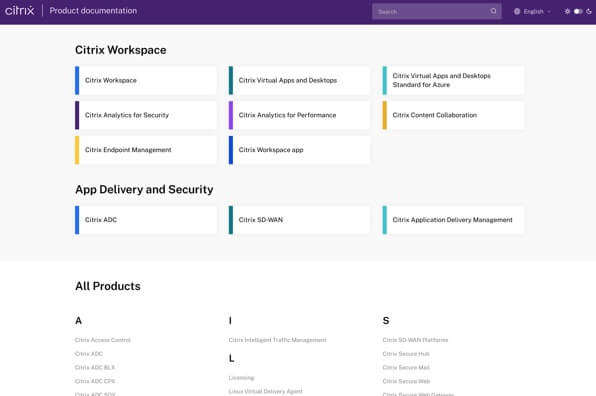
Task: Open Citrix Workspace app card
Action: [299, 150]
